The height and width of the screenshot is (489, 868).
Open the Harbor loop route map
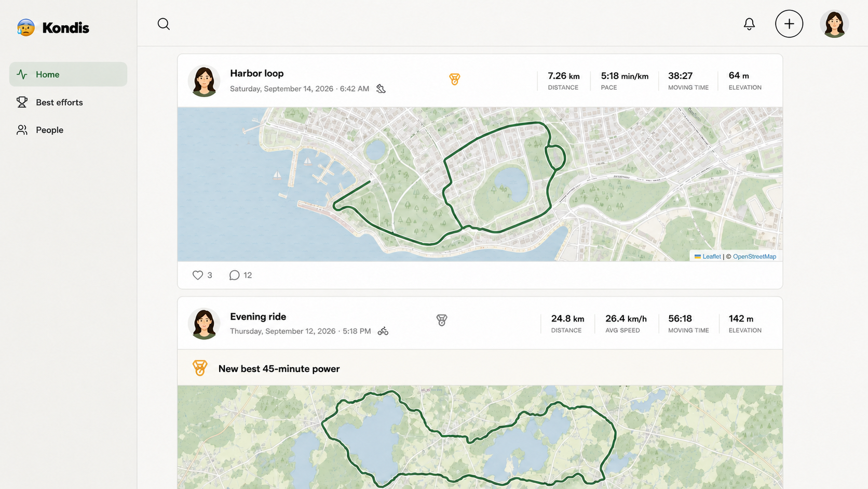[480, 184]
